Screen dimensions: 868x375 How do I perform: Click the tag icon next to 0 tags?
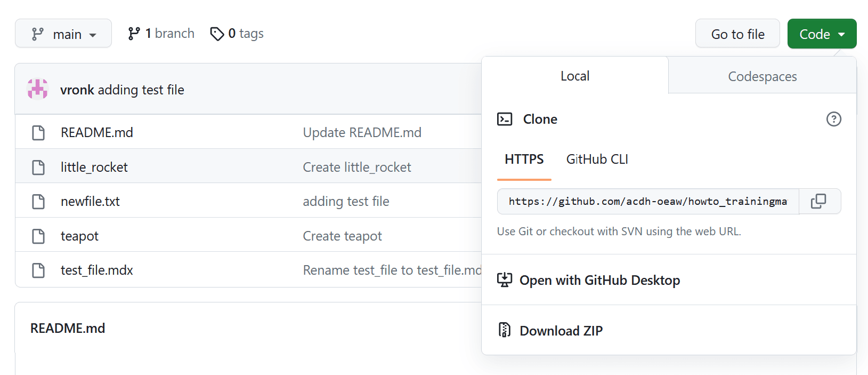(x=217, y=34)
